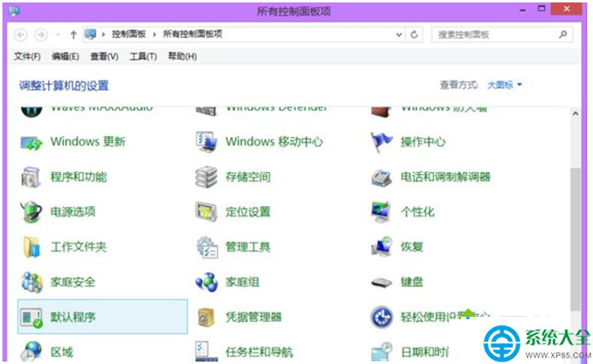Click the Windows 移动中心 label
Screen dimensions: 593x364
[275, 142]
